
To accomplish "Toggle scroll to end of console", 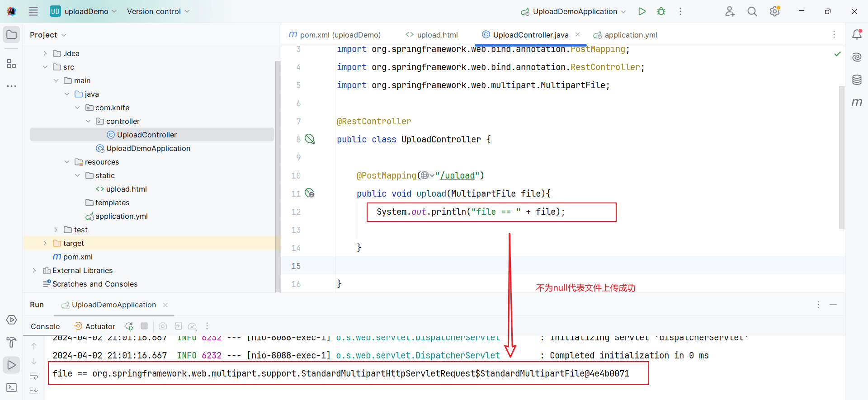I will click(34, 391).
